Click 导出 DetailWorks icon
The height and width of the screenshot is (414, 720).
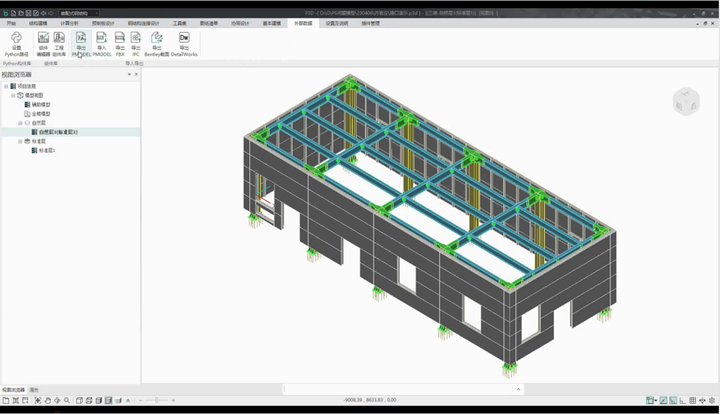(184, 41)
